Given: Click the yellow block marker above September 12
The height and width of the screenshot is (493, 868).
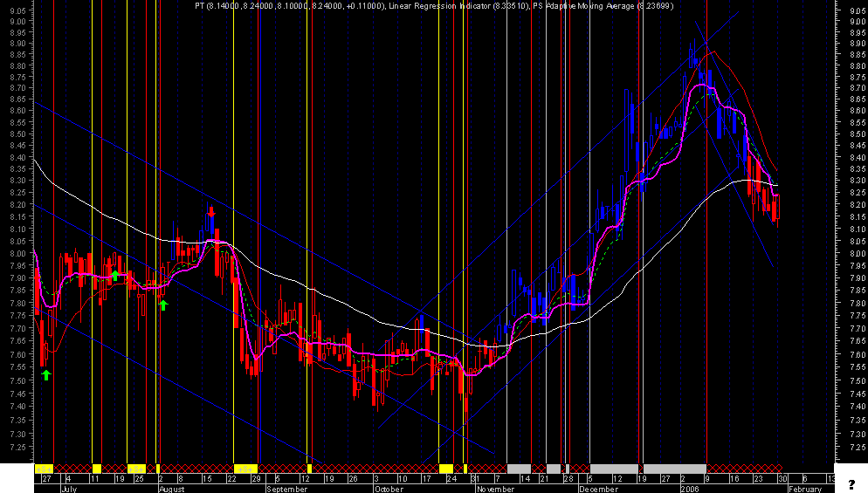Looking at the screenshot, I should [309, 469].
